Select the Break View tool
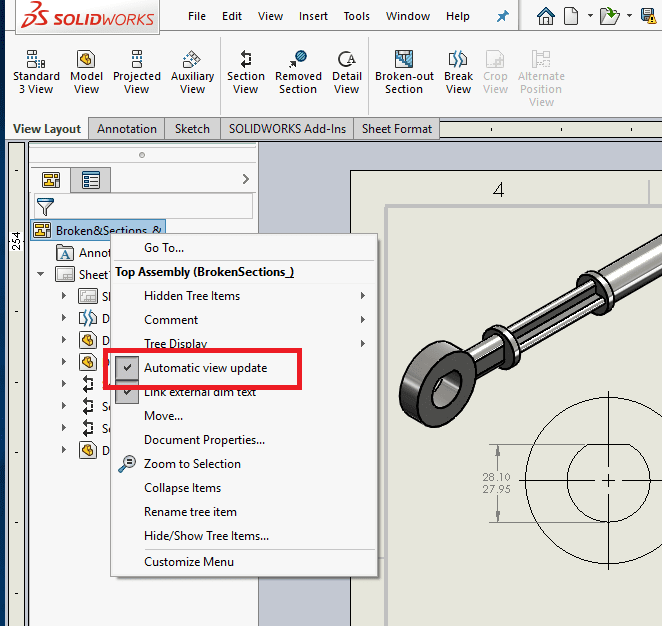 click(x=458, y=72)
